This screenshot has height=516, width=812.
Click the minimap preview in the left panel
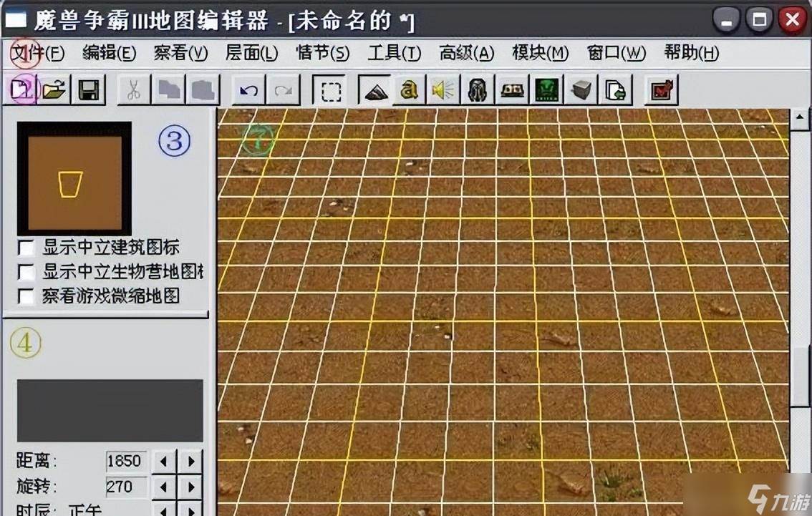point(74,178)
